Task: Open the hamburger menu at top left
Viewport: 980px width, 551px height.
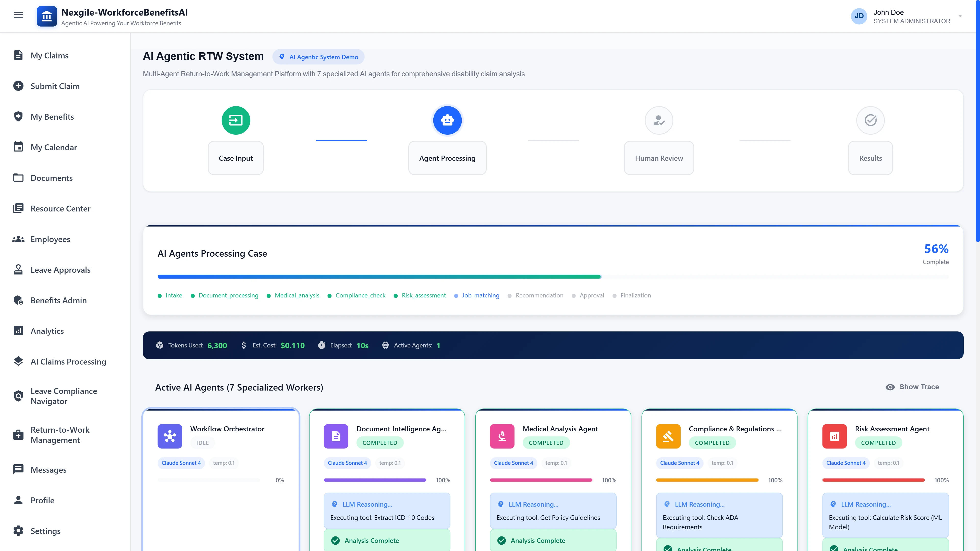Action: [18, 15]
